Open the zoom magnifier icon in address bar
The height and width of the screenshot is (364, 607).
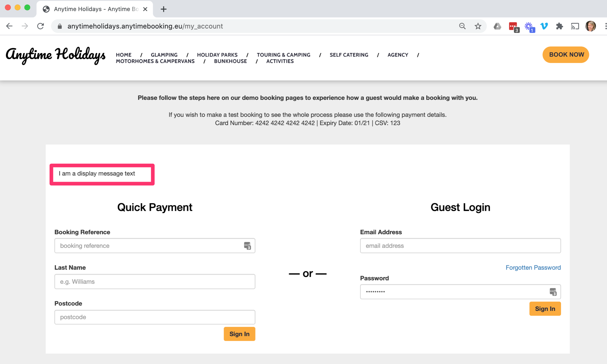point(462,26)
